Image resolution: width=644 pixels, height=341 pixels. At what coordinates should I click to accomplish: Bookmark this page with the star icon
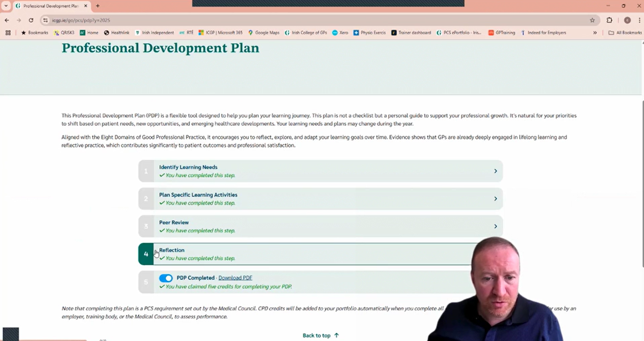point(592,20)
